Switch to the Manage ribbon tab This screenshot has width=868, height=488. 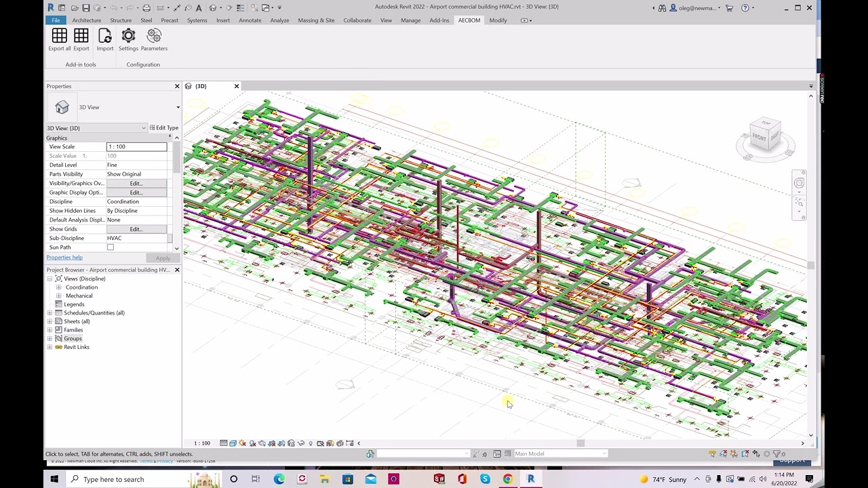tap(410, 20)
